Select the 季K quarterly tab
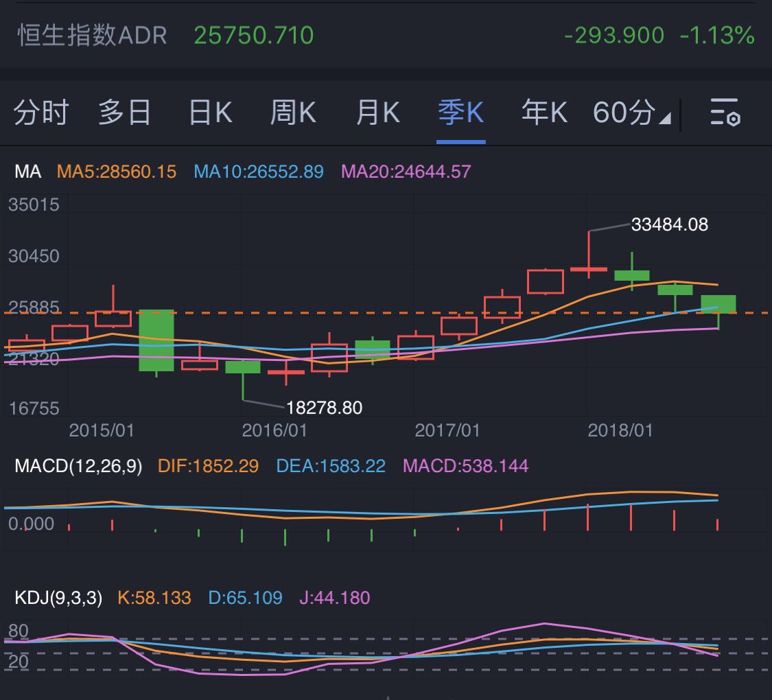The height and width of the screenshot is (700, 772). [461, 113]
